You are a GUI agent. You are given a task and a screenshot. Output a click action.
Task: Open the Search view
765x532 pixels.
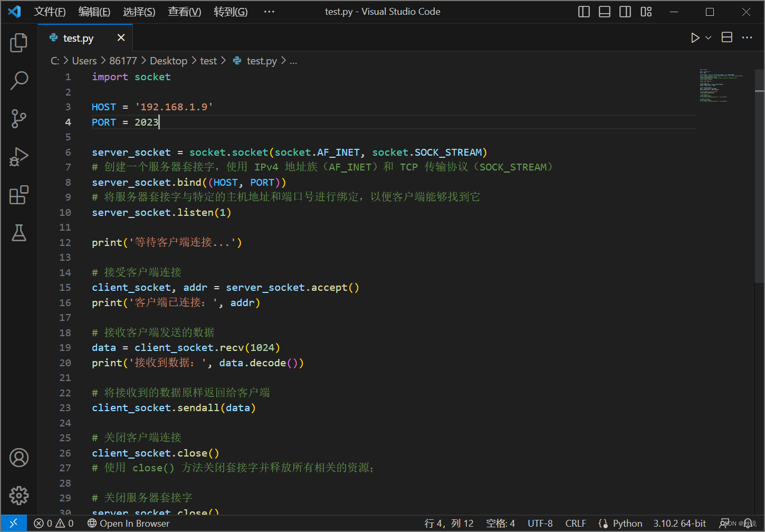point(18,80)
